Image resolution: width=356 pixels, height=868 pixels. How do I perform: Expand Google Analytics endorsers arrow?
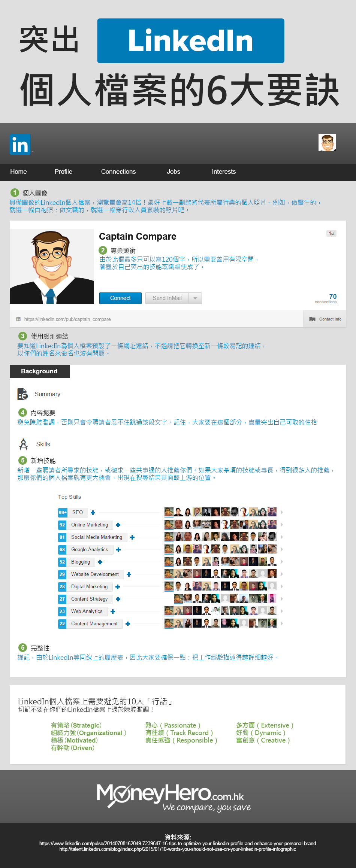[281, 549]
